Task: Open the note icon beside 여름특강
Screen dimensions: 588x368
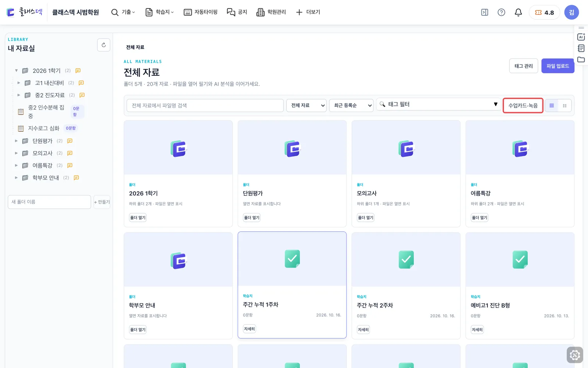Action: tap(70, 166)
